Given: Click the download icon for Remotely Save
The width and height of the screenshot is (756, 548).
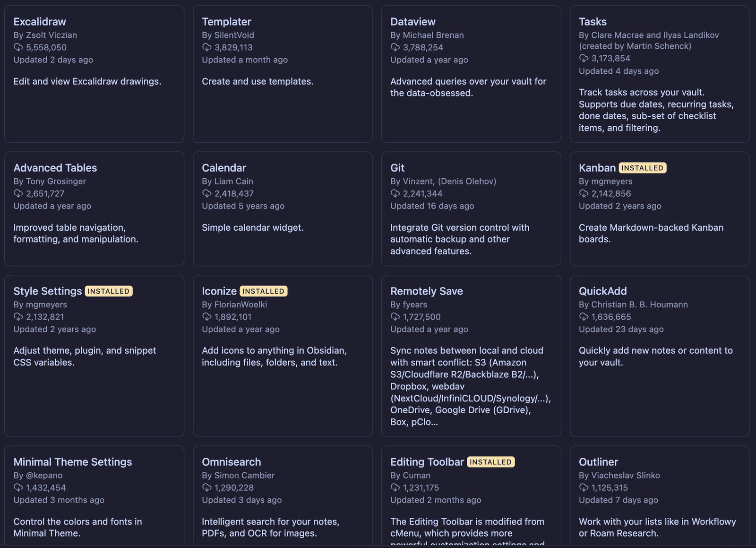Looking at the screenshot, I should click(395, 317).
